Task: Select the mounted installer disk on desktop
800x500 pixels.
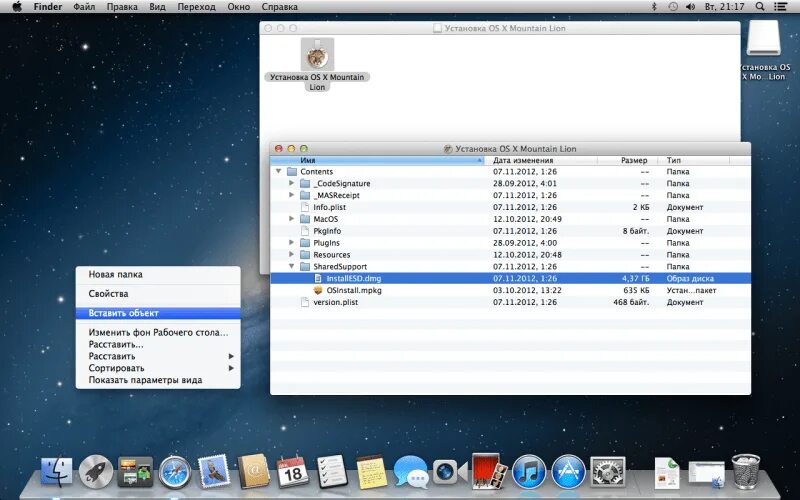Action: (x=764, y=39)
